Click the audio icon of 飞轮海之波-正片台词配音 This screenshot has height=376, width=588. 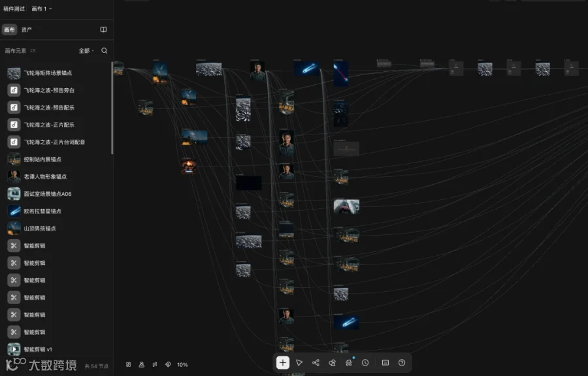coord(14,142)
